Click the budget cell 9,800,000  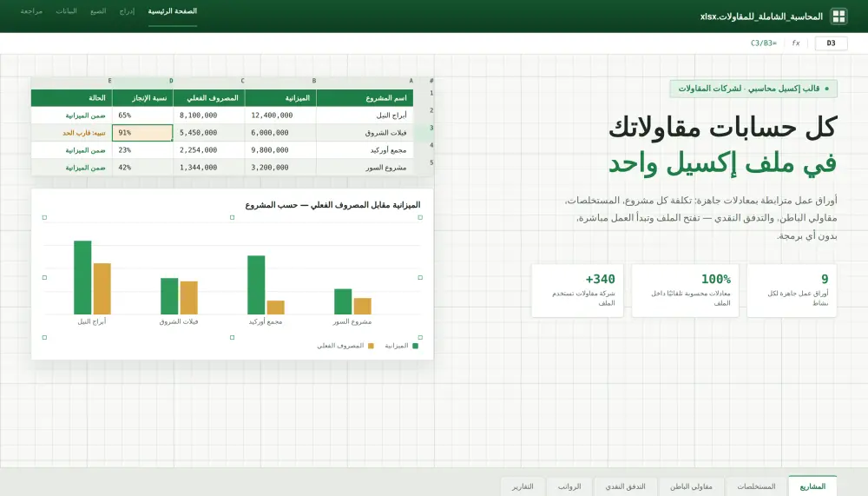(x=280, y=149)
